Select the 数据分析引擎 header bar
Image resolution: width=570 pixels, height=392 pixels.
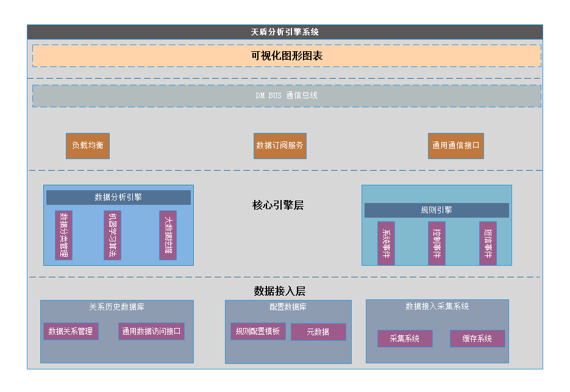118,198
